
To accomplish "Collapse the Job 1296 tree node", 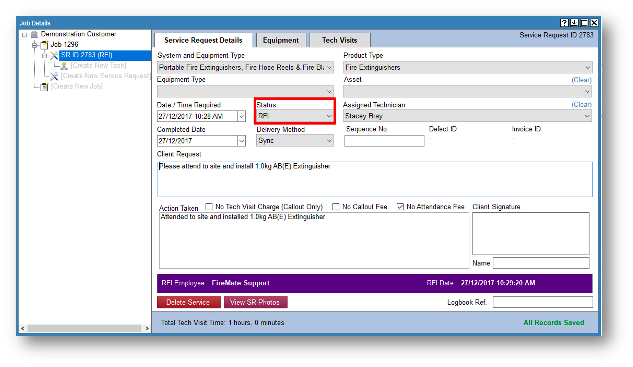I will tap(35, 45).
